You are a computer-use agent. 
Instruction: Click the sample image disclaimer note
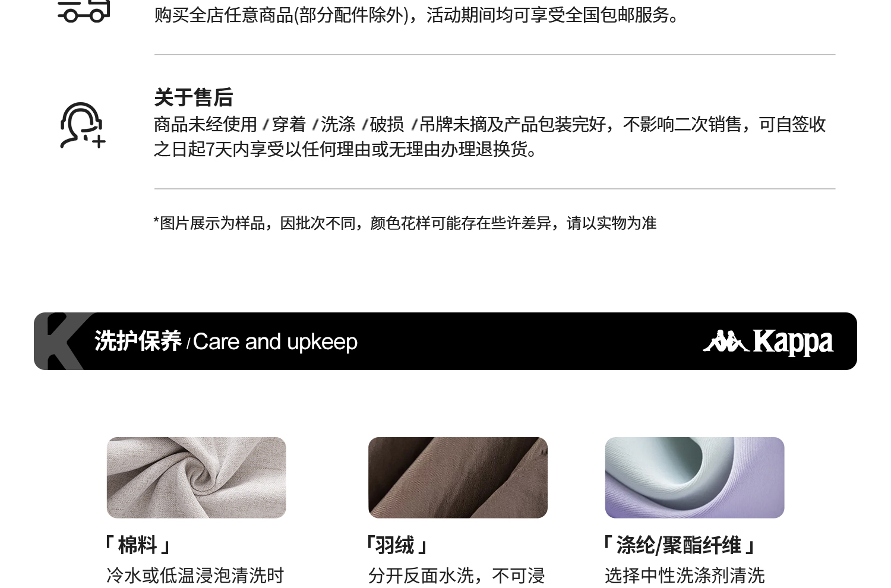[405, 223]
